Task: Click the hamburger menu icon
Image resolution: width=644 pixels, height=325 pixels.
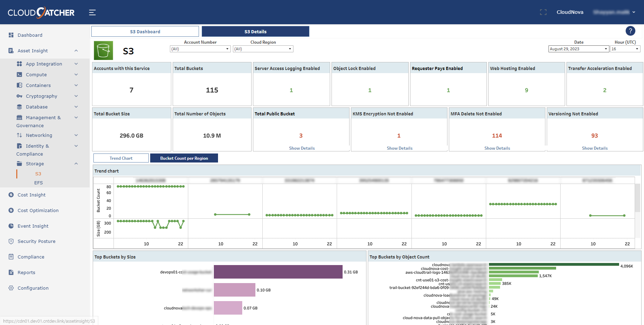Action: click(x=92, y=12)
